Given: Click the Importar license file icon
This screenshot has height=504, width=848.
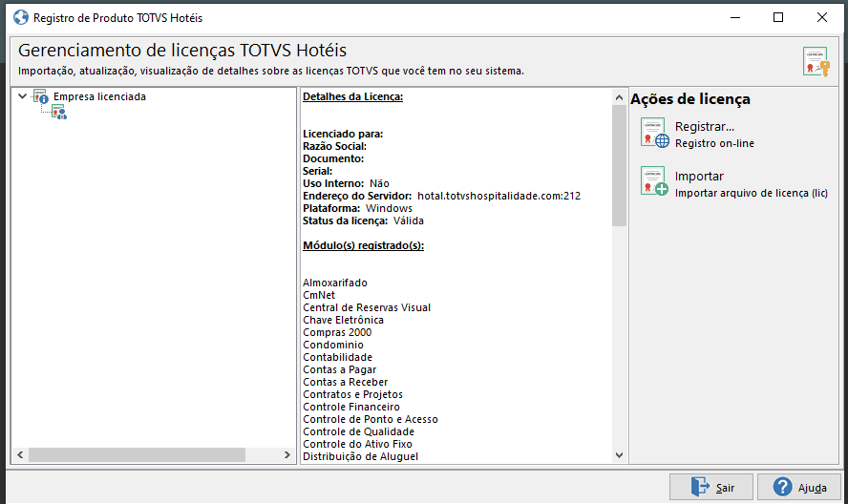Looking at the screenshot, I should pos(654,181).
